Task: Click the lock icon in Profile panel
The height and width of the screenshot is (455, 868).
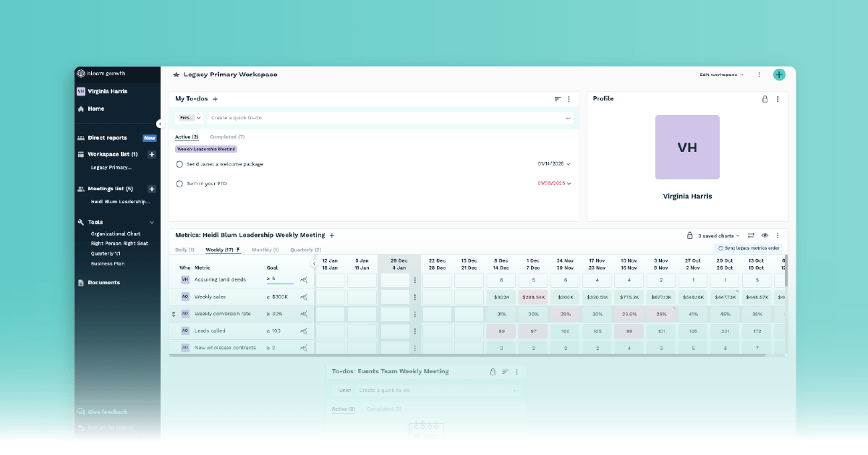Action: [x=765, y=99]
